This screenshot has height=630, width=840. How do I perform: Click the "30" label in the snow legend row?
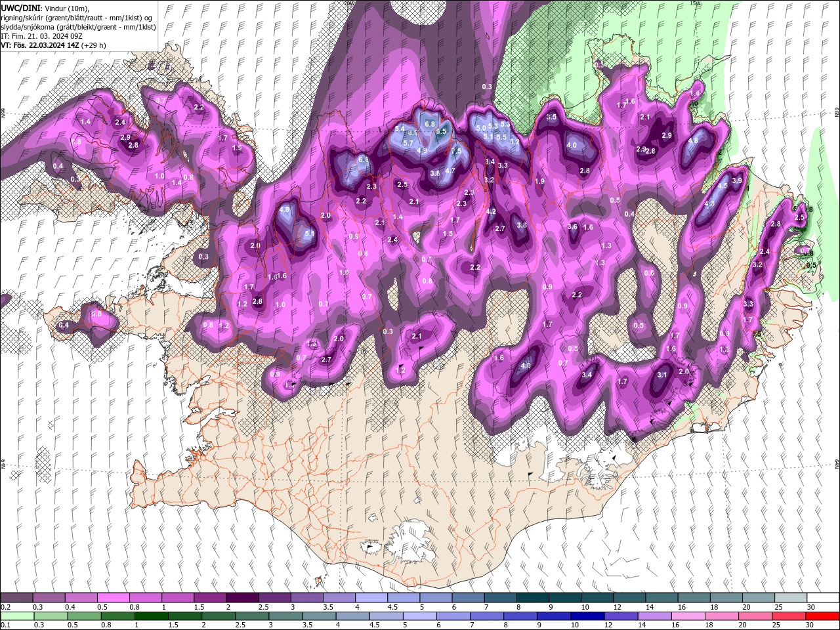pyautogui.click(x=810, y=607)
